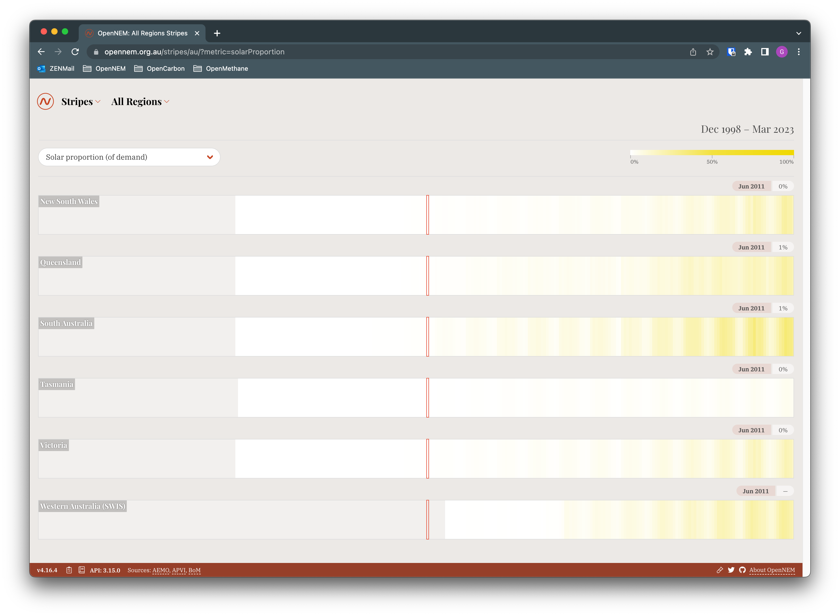
Task: Click the share icon in the address bar
Action: pos(693,52)
